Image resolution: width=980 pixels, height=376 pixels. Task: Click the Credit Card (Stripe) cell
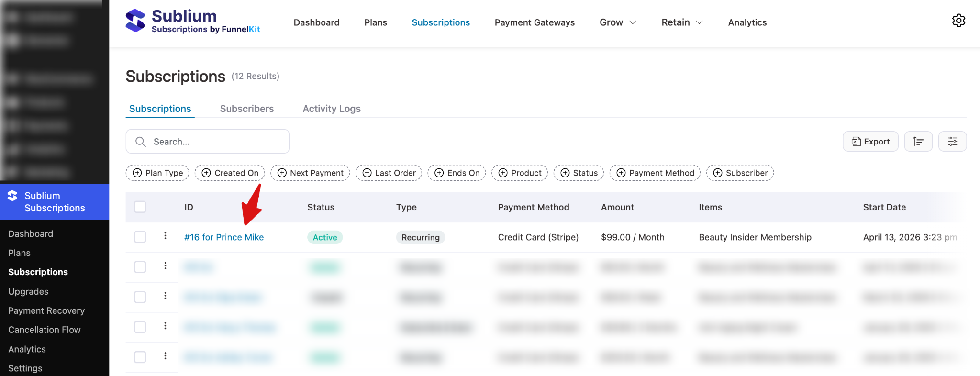point(538,237)
